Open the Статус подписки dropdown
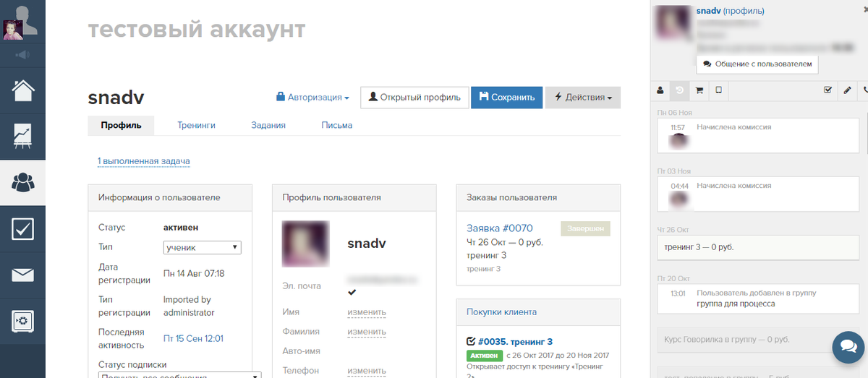868x378 pixels. [x=179, y=375]
